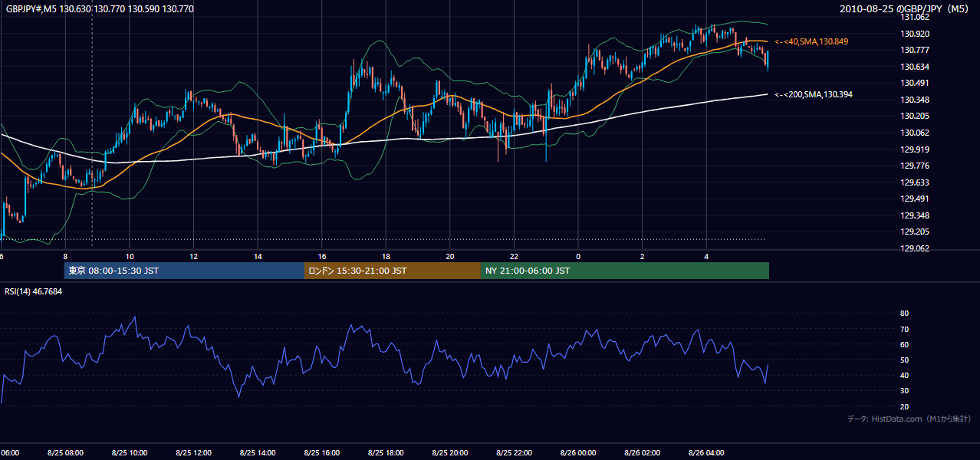Click the 8/26 00:00 bottom time label
The height and width of the screenshot is (460, 980).
(x=578, y=452)
